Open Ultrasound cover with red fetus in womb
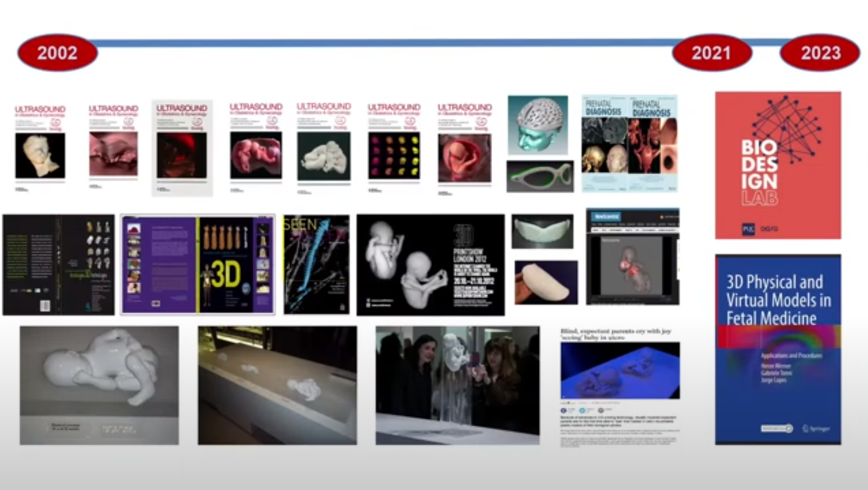 click(464, 149)
